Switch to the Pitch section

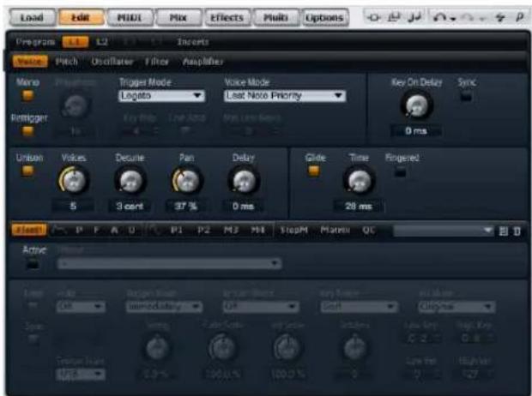67,62
